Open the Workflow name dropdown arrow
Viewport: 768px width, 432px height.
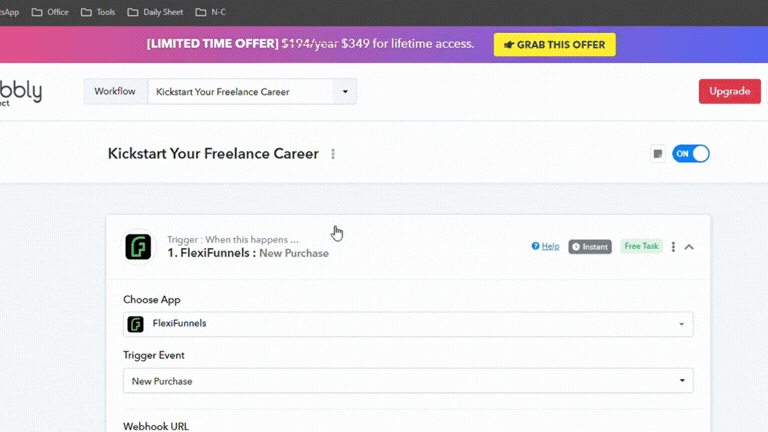pyautogui.click(x=345, y=92)
